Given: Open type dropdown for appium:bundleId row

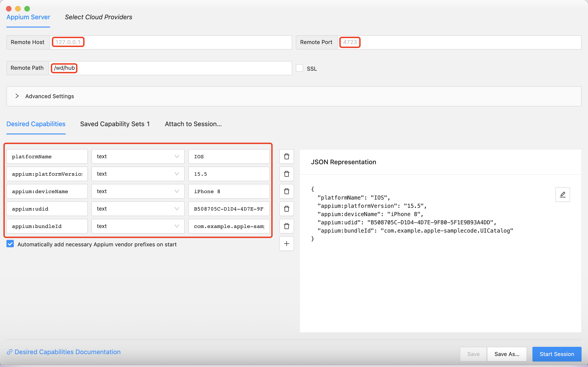Looking at the screenshot, I should point(138,226).
